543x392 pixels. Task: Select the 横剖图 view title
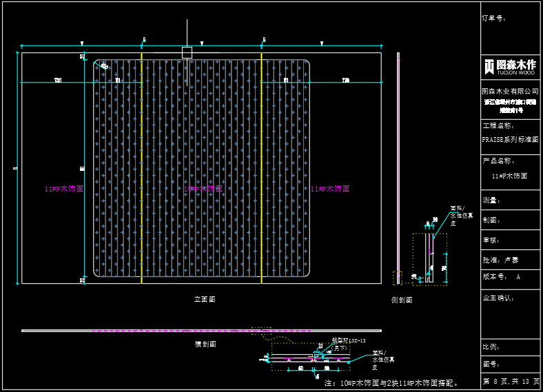[205, 344]
